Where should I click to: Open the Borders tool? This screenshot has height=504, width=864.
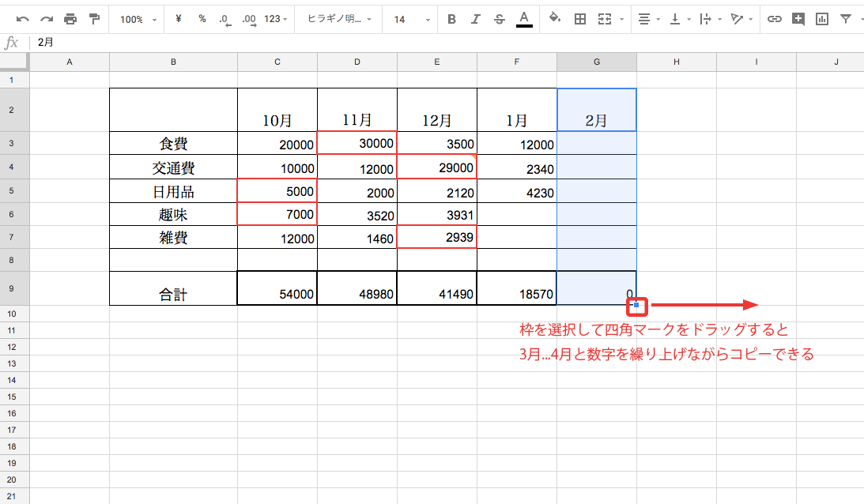[x=579, y=19]
